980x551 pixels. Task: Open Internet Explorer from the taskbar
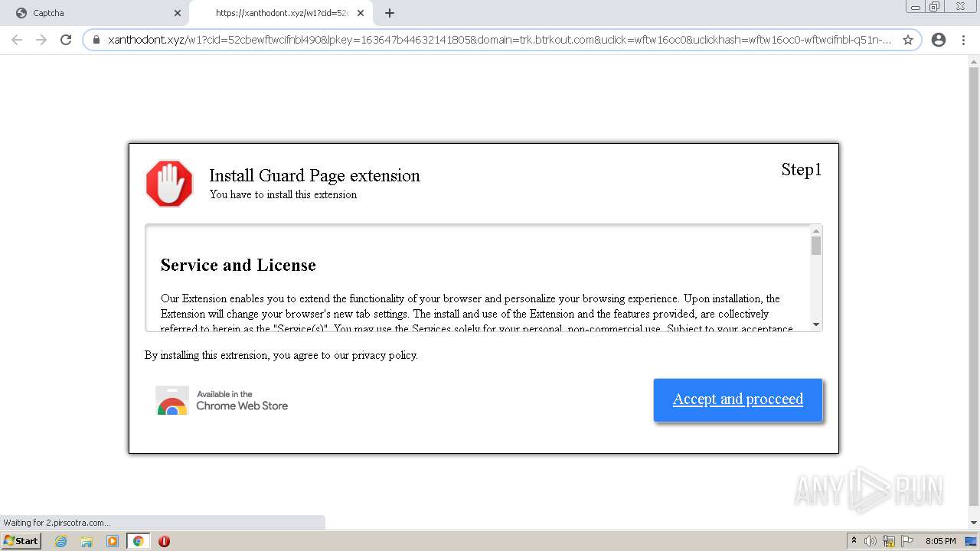[x=60, y=541]
